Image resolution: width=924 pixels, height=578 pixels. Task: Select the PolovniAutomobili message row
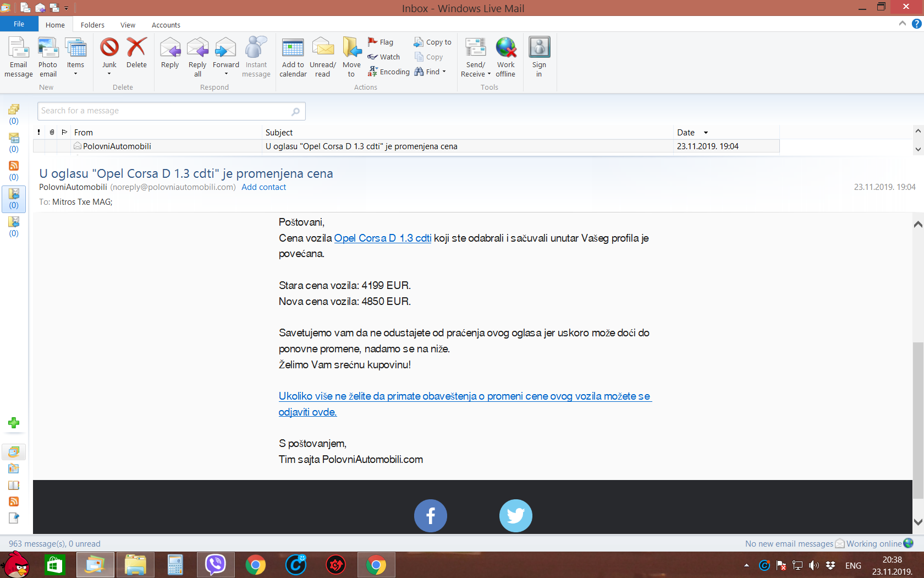[406, 146]
